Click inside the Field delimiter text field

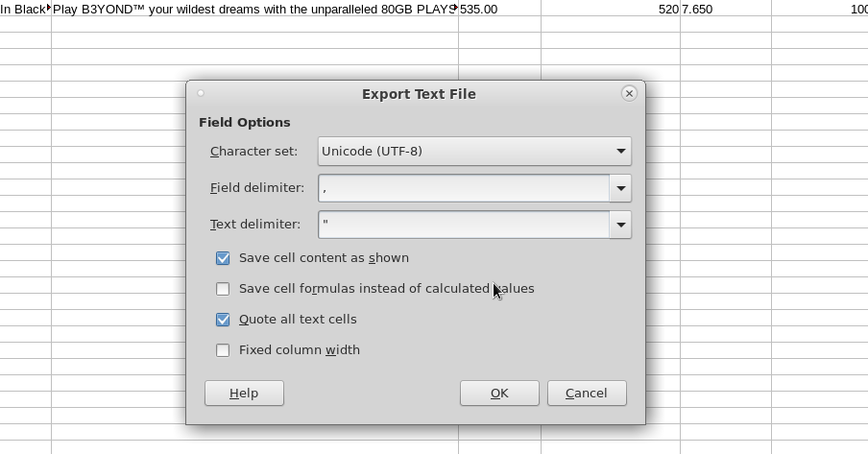click(464, 188)
